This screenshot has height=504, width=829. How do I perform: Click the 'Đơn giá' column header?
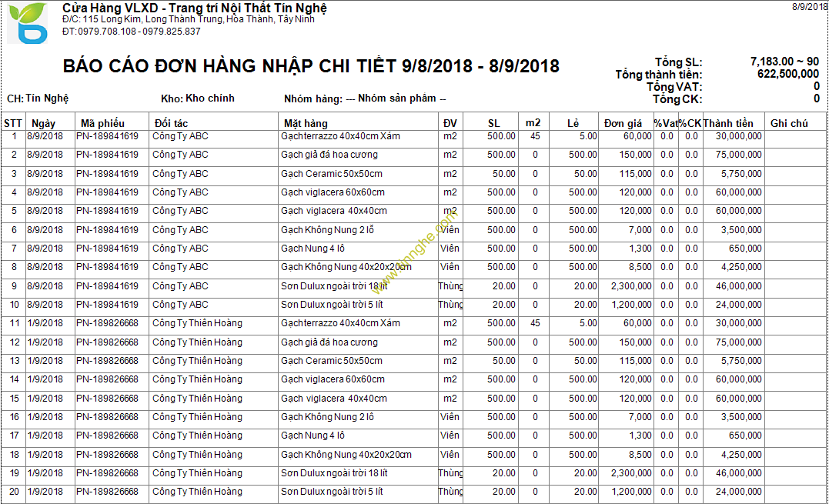(623, 123)
